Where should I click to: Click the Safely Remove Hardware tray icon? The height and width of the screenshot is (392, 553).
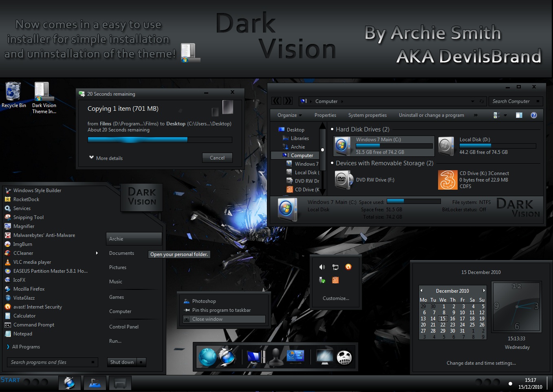click(x=322, y=280)
